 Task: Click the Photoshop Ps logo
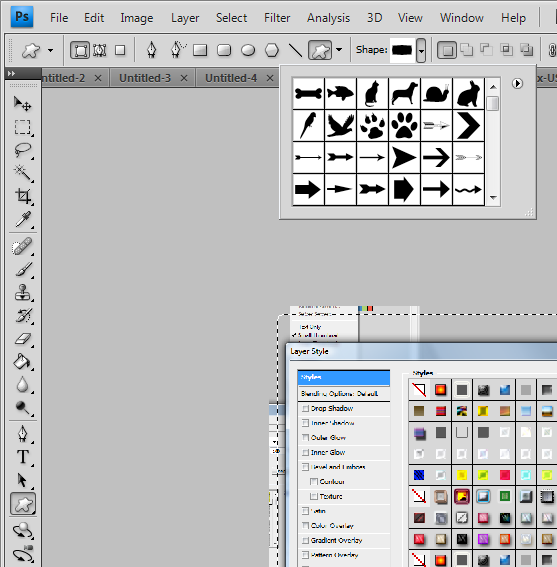tap(22, 17)
